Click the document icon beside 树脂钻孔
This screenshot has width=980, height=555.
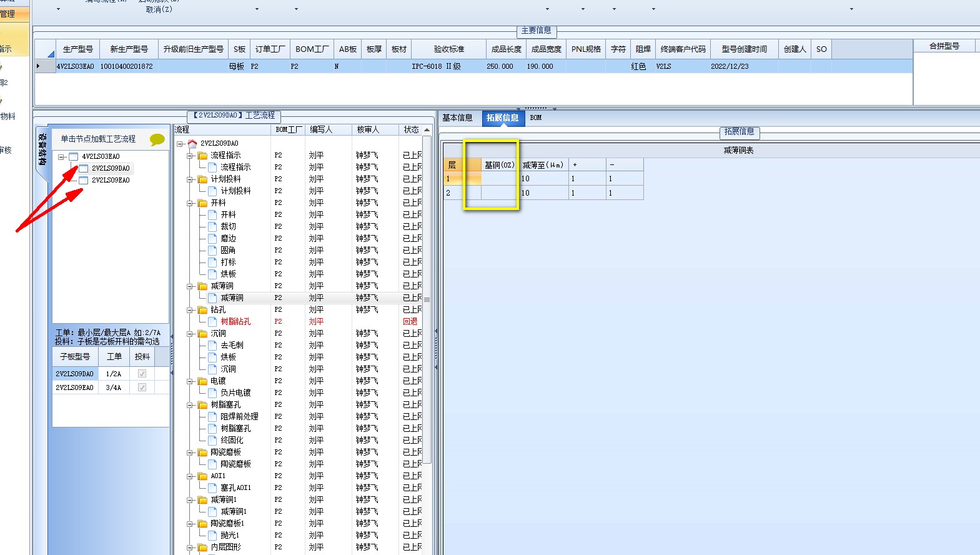click(212, 321)
